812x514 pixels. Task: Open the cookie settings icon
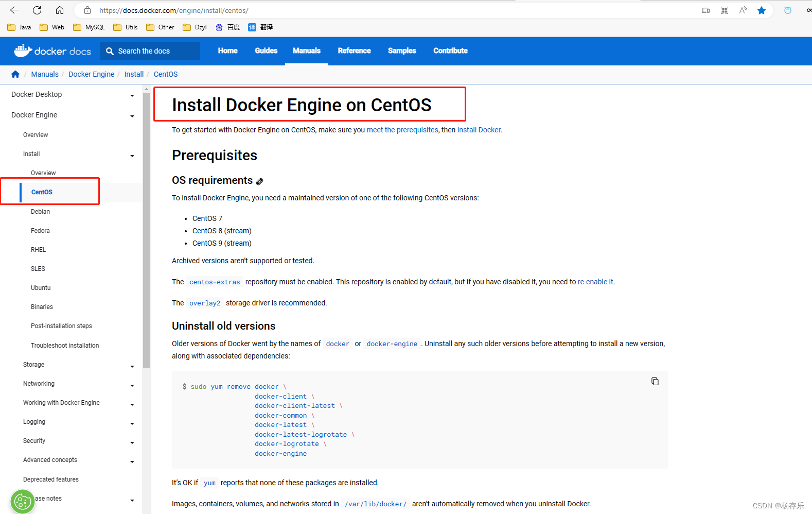coord(22,501)
